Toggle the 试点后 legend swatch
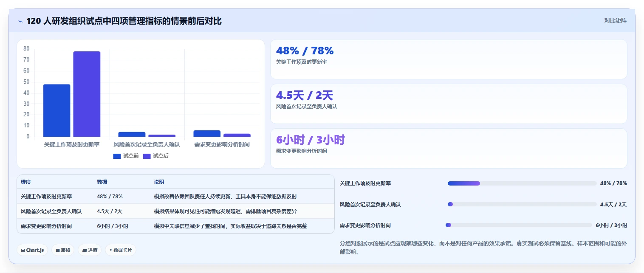Viewport: 644px width, 273px height. pyautogui.click(x=147, y=156)
